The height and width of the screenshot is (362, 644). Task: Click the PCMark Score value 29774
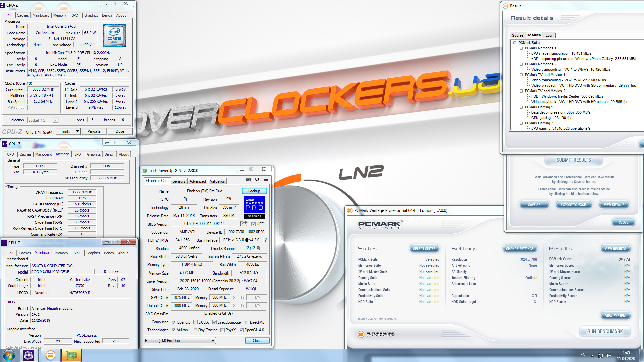click(624, 260)
